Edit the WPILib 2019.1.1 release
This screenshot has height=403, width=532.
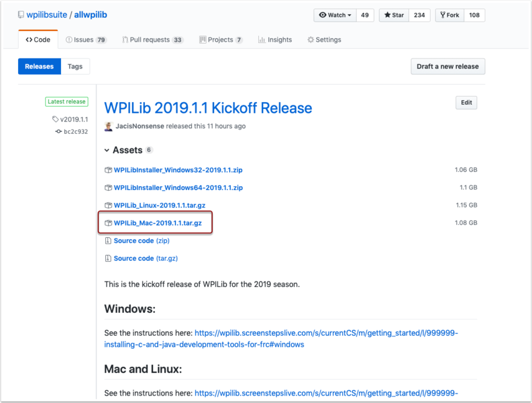466,103
